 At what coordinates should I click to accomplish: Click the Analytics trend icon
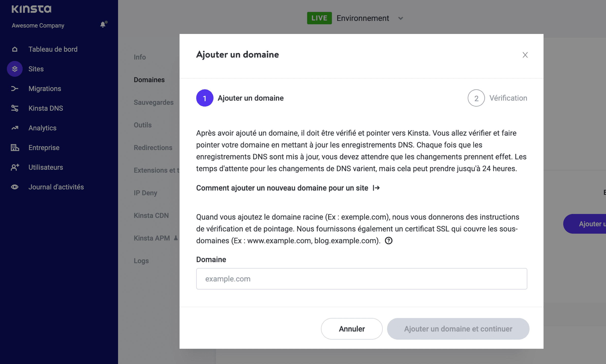pos(15,128)
